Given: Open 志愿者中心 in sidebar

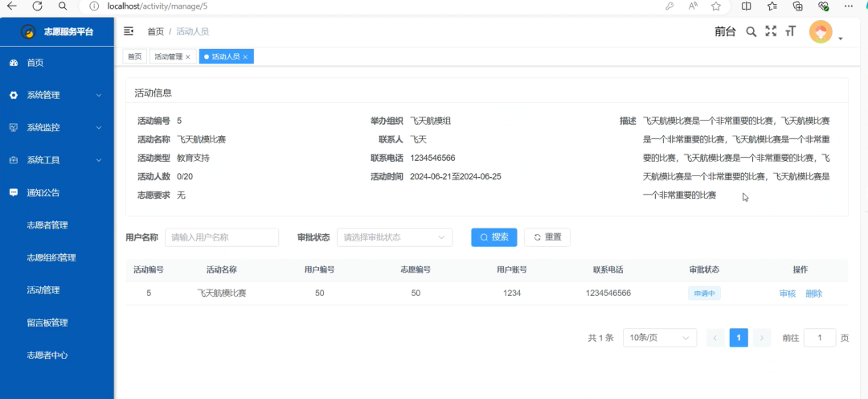Looking at the screenshot, I should pos(47,356).
